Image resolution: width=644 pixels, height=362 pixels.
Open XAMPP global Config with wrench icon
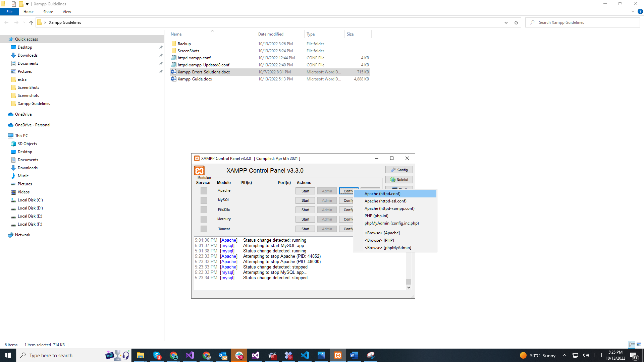399,170
